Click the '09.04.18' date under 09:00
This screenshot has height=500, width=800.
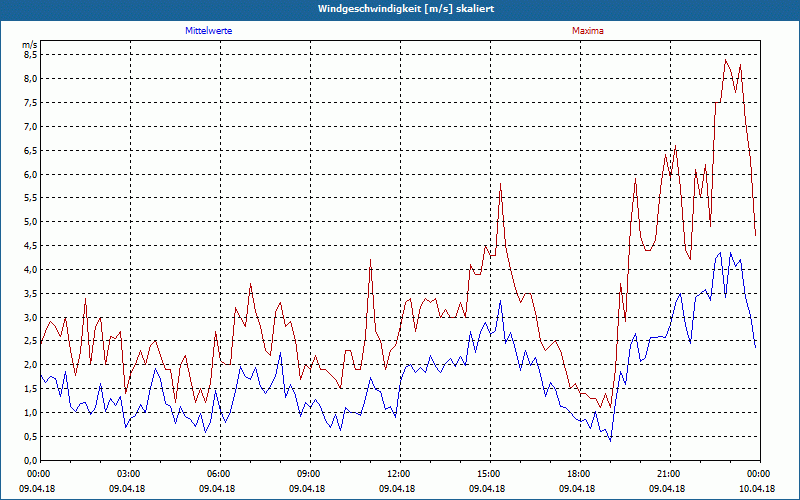pyautogui.click(x=307, y=488)
